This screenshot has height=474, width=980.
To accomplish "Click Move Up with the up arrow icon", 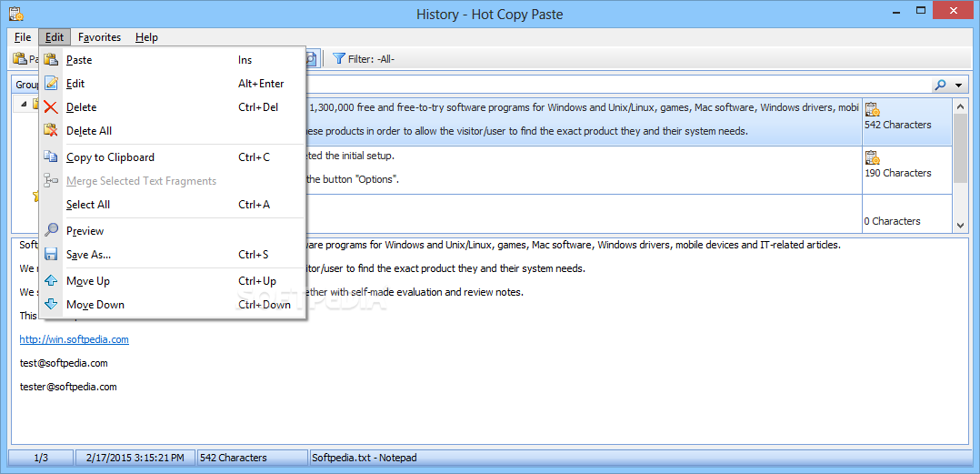I will coord(173,281).
